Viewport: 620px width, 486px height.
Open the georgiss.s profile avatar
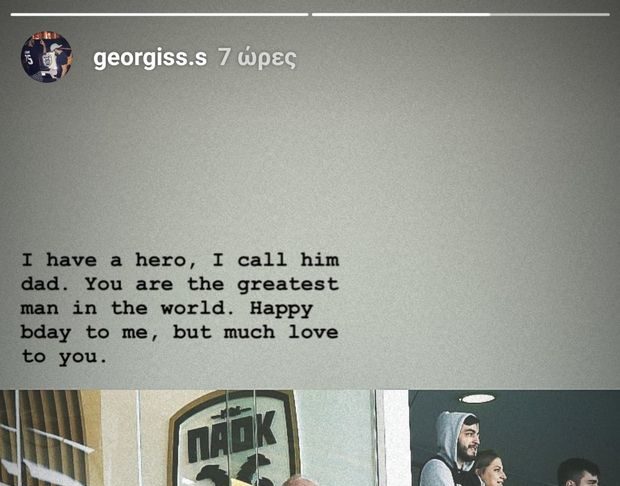[x=47, y=57]
